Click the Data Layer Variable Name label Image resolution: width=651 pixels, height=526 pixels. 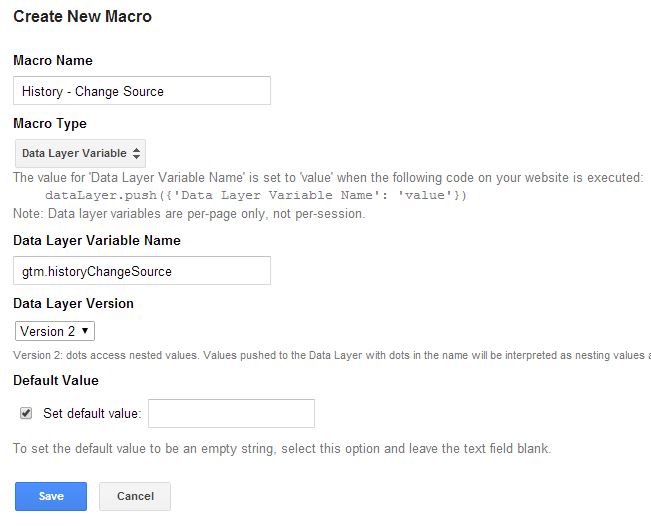pyautogui.click(x=97, y=240)
